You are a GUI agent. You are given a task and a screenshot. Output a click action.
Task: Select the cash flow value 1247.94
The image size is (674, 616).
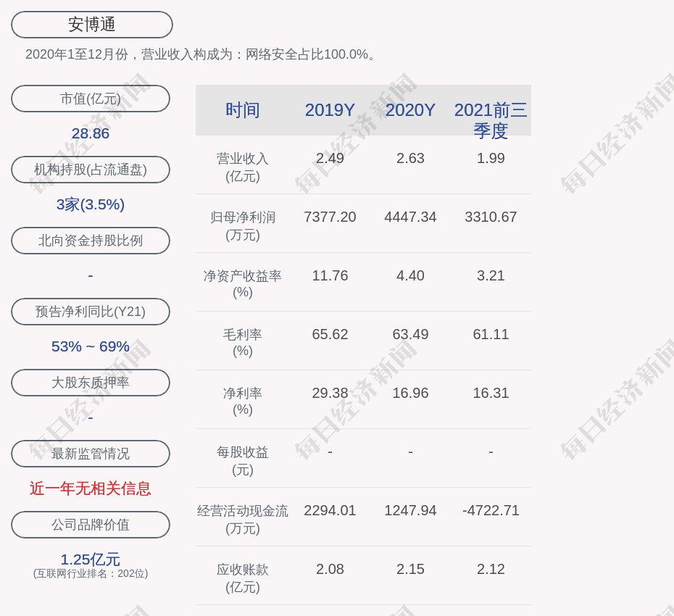[x=410, y=510]
